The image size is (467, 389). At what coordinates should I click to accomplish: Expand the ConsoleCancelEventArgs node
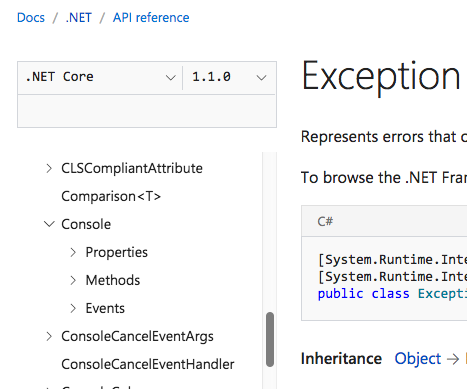(x=49, y=336)
